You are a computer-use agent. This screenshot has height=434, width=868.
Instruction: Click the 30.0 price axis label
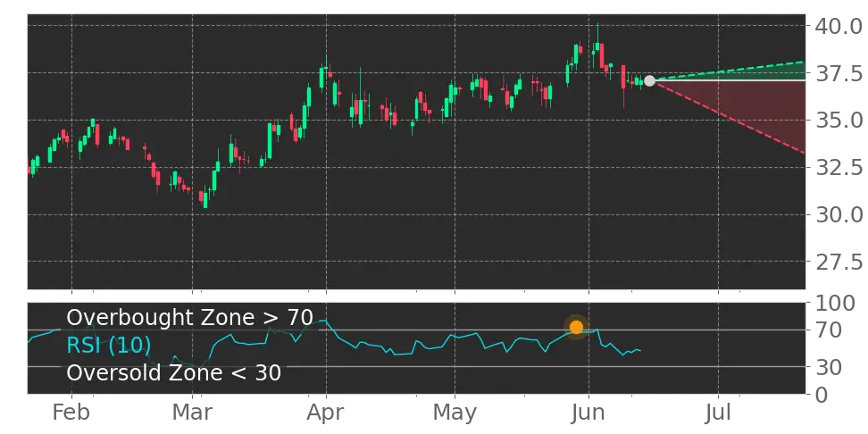(839, 214)
